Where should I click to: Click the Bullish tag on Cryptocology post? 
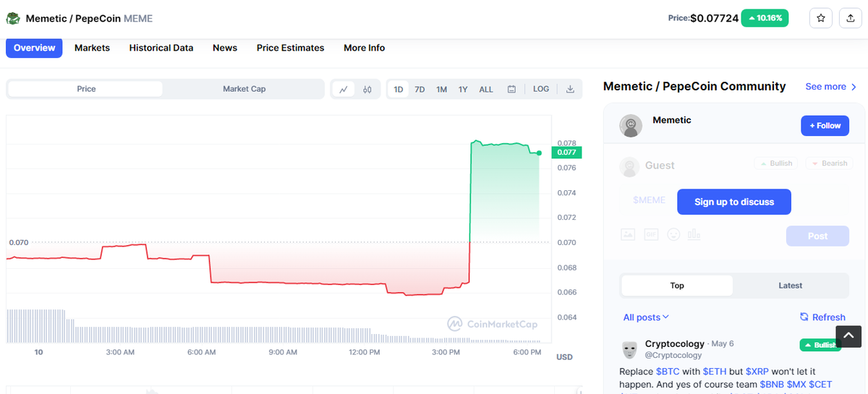820,345
